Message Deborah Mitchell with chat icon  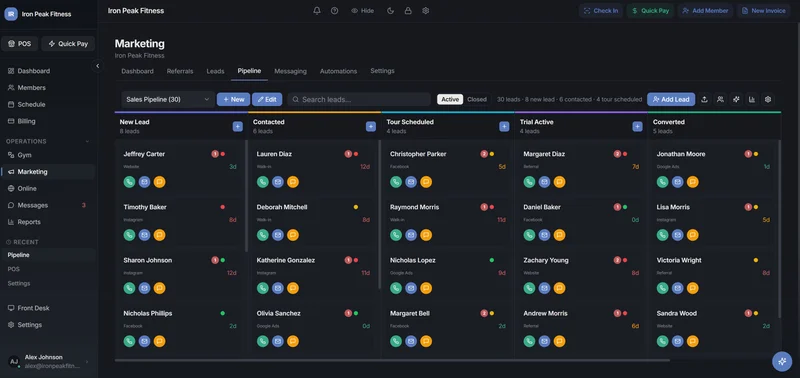click(x=293, y=235)
